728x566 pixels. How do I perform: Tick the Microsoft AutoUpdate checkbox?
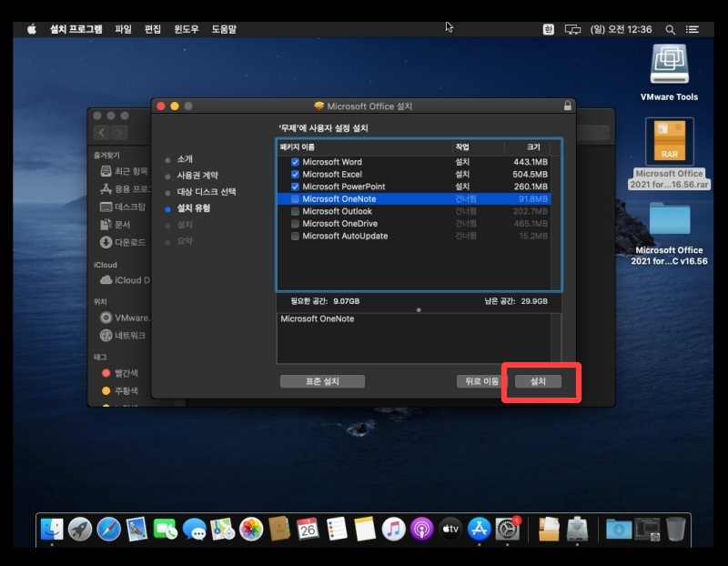pos(295,236)
